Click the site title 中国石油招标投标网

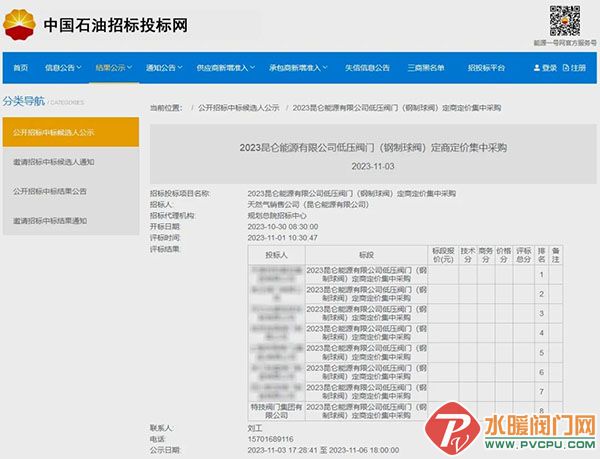116,25
